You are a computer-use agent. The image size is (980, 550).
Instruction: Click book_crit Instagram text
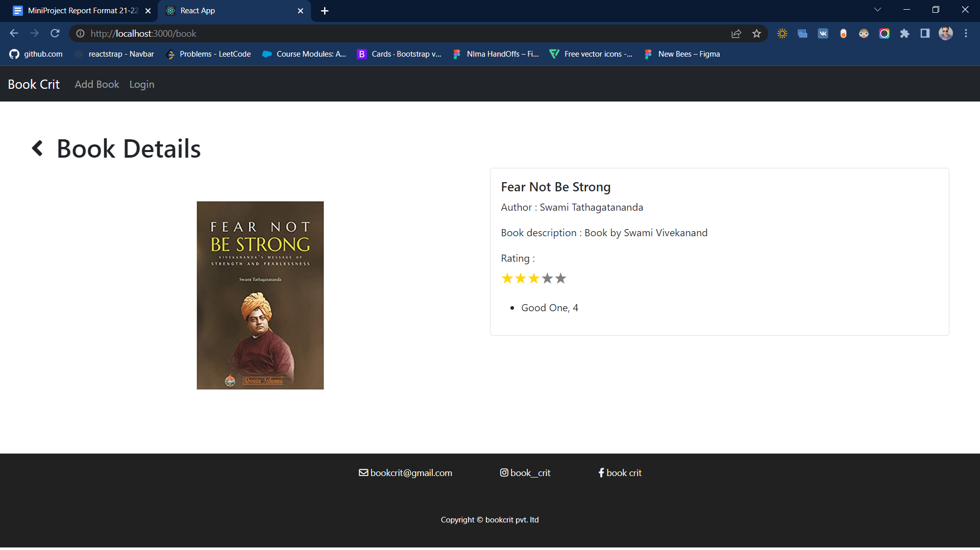click(x=530, y=473)
